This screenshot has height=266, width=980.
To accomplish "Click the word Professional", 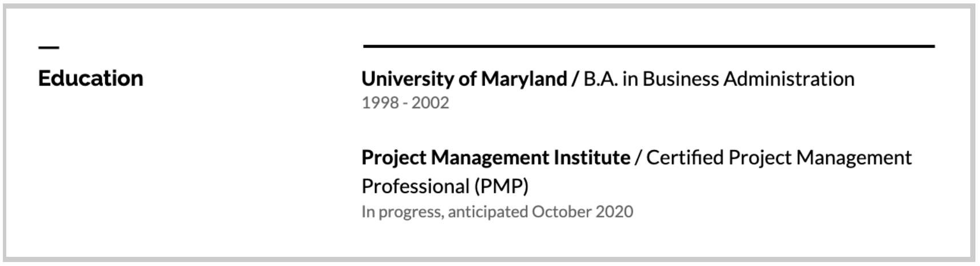I will 416,186.
